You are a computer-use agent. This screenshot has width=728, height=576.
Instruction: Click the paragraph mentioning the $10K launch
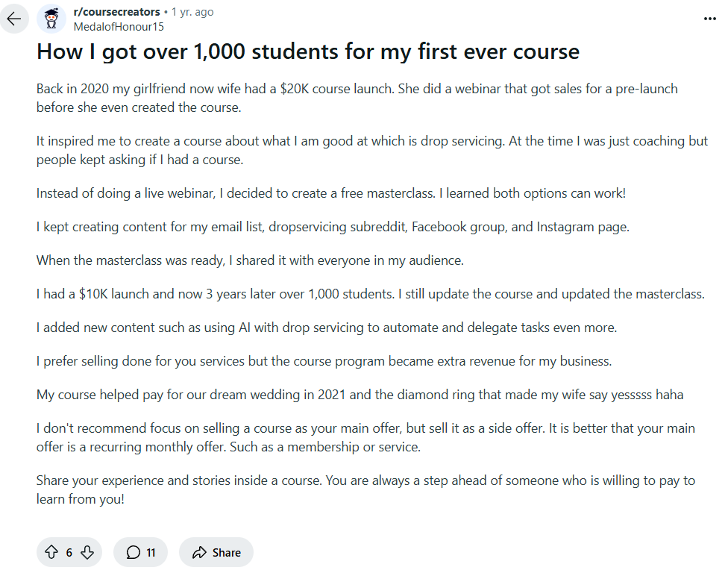(x=370, y=293)
